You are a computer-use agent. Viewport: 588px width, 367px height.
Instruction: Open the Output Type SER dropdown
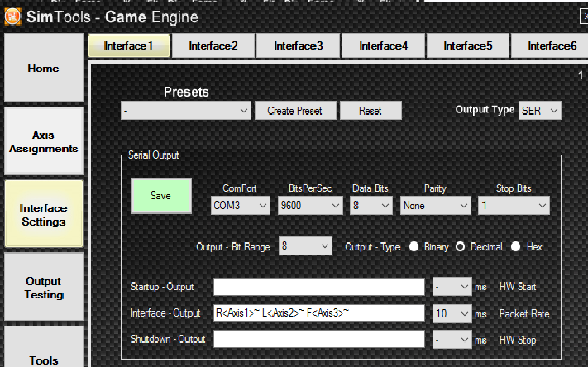(540, 111)
